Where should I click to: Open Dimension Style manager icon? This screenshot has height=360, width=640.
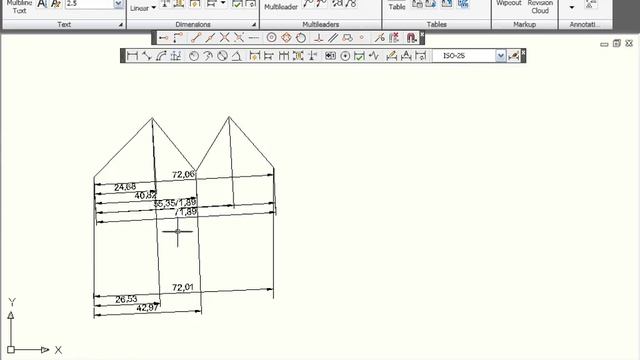[513, 56]
